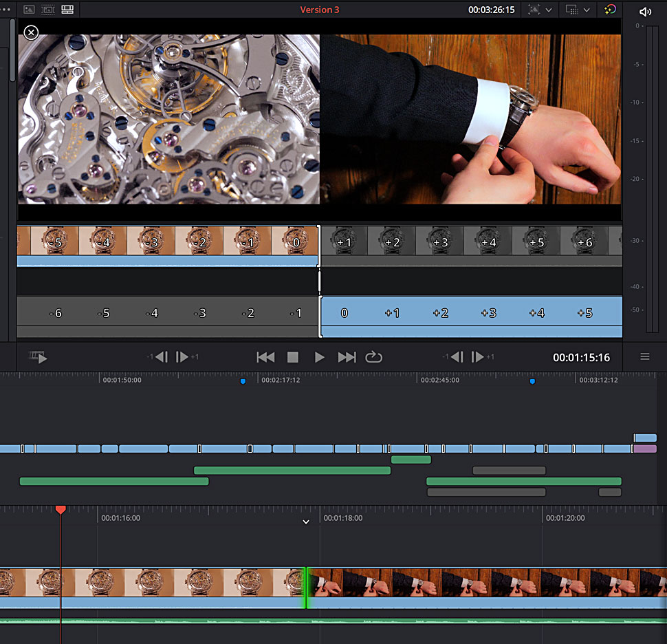This screenshot has height=644, width=667.
Task: Click 00:01:20:00 on the lower timeline ruler
Action: [x=565, y=518]
